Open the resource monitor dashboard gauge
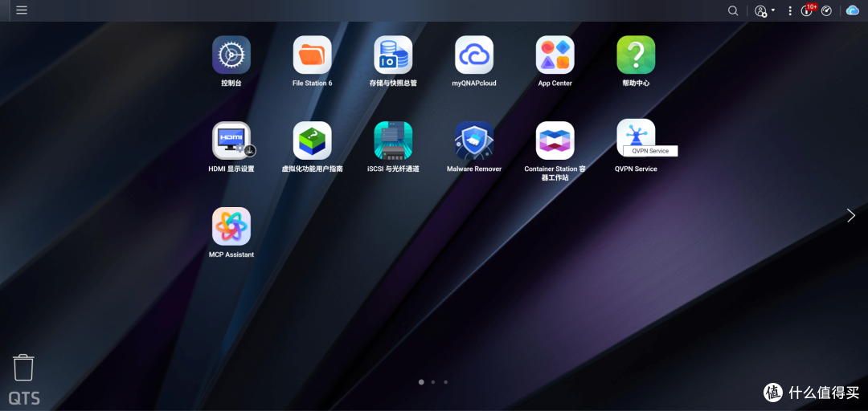Viewport: 868px width, 411px height. pyautogui.click(x=826, y=10)
